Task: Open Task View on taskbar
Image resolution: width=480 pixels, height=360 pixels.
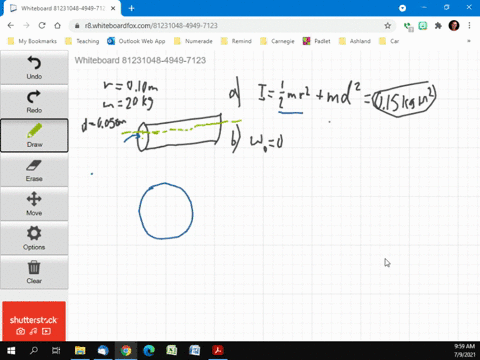Action: (56, 351)
